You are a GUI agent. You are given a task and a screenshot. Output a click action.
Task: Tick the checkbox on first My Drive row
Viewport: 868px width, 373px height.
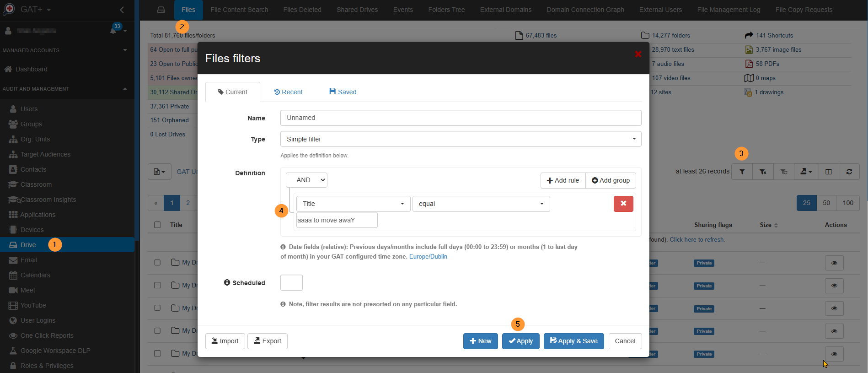[x=157, y=263]
